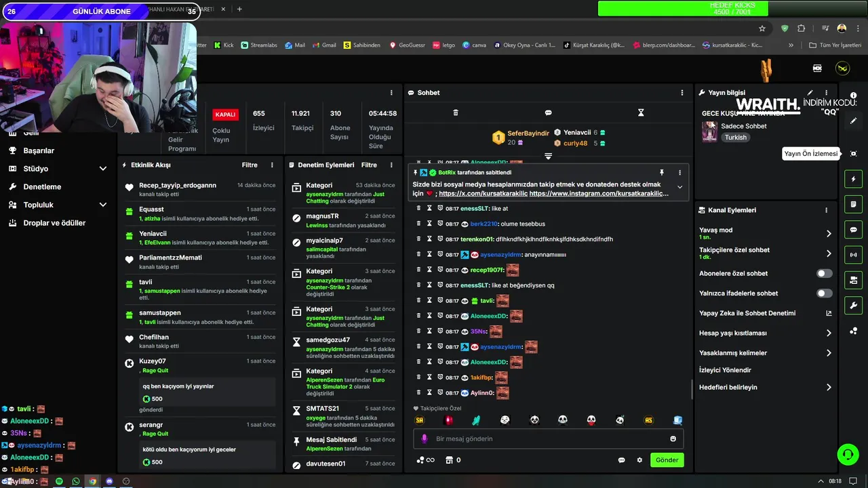Click the wrench right sidebar icon
Screen dimensions: 868x488
click(x=854, y=305)
